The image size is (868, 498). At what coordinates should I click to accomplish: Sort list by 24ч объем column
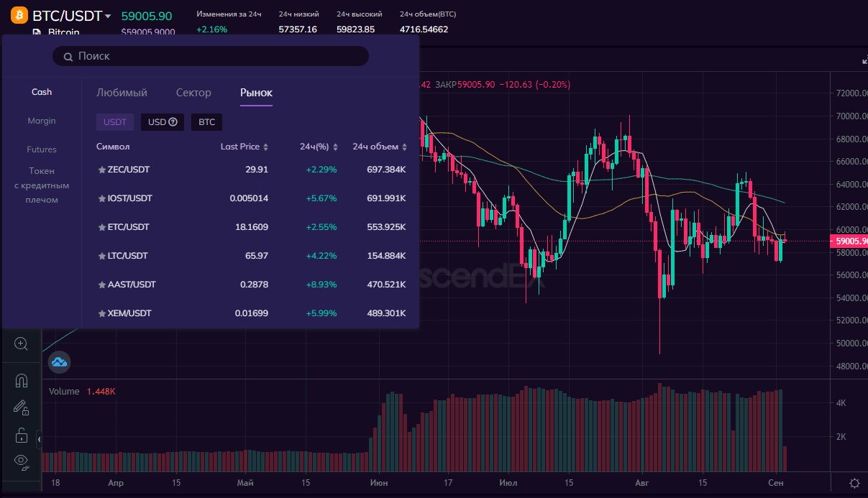(x=379, y=147)
